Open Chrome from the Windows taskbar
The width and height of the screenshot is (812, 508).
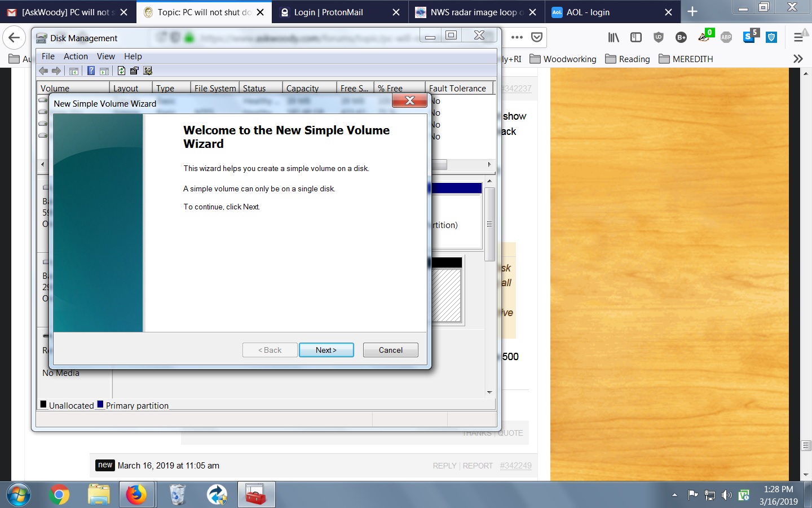click(59, 495)
